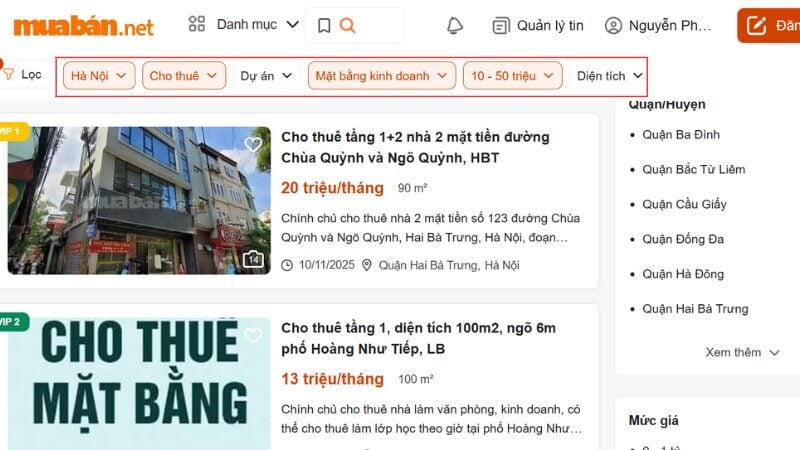Image resolution: width=800 pixels, height=450 pixels.
Task: Favorite the Chùa Quỳnh listing heart
Action: pos(253,144)
